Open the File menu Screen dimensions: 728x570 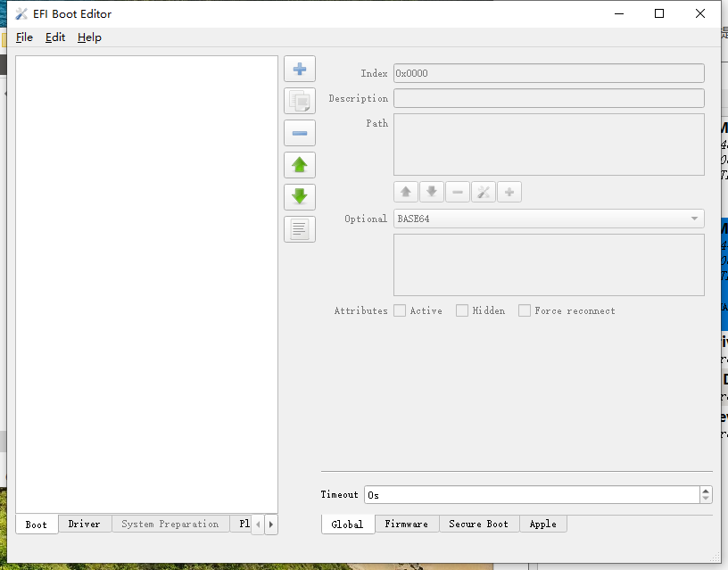pos(24,37)
